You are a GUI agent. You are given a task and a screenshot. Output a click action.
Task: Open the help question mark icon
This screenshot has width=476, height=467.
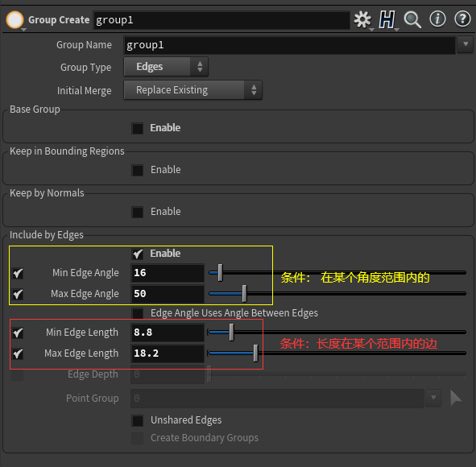(x=462, y=19)
